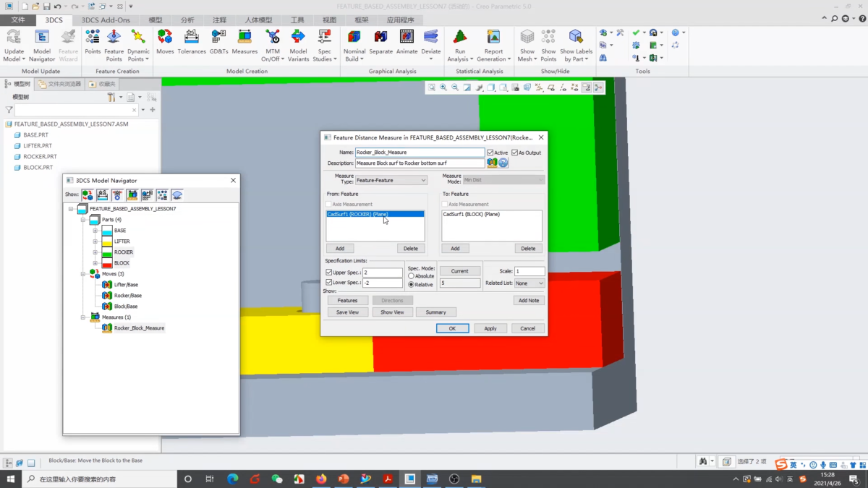The height and width of the screenshot is (488, 868).
Task: Click the Nominal Build icon
Action: coord(354,37)
